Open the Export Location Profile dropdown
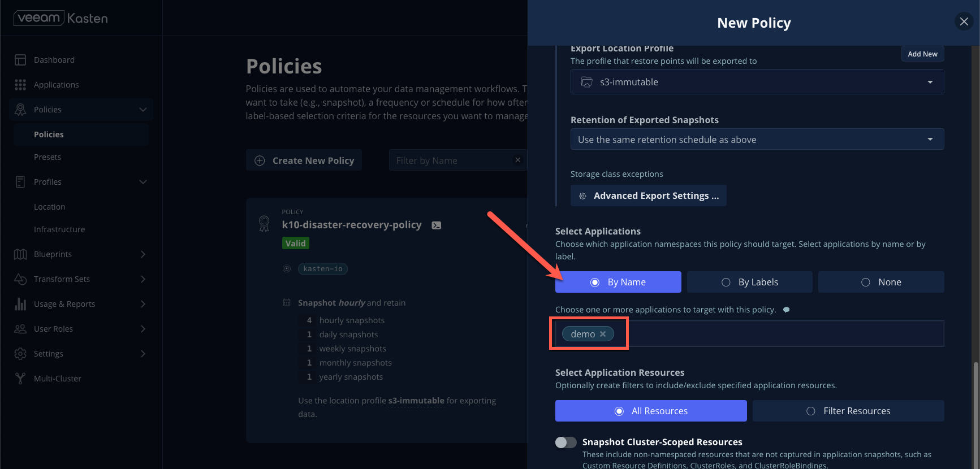The image size is (980, 469). pyautogui.click(x=757, y=82)
